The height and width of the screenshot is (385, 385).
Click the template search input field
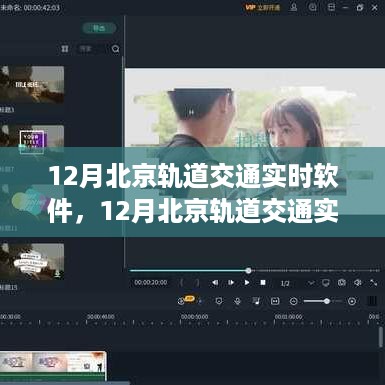tap(92, 49)
